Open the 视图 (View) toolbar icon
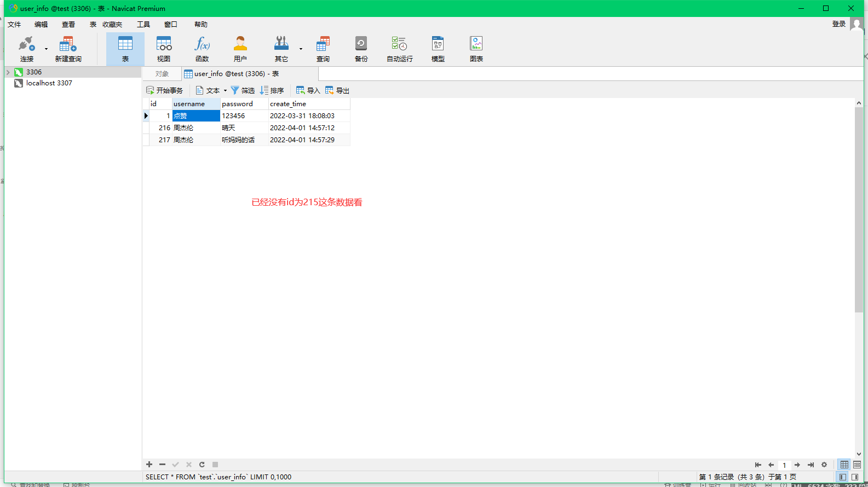This screenshot has width=868, height=487. tap(163, 49)
